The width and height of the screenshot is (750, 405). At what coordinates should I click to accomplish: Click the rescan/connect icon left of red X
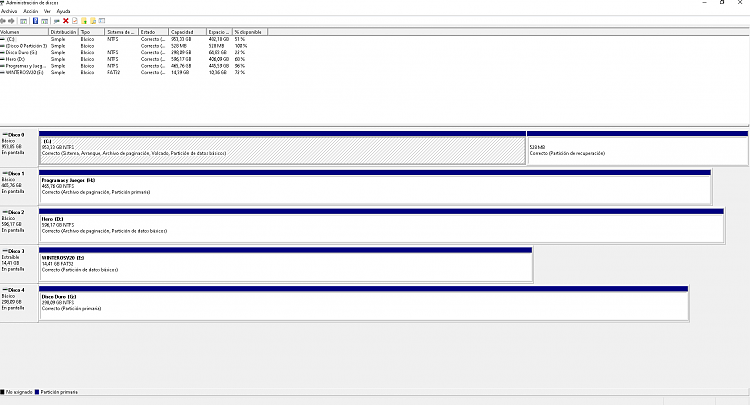56,21
